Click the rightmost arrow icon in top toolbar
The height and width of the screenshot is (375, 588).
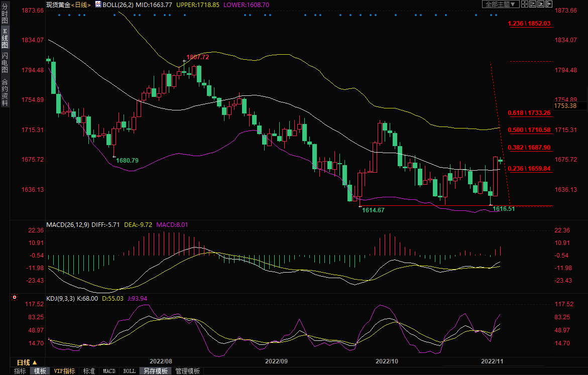548,4
